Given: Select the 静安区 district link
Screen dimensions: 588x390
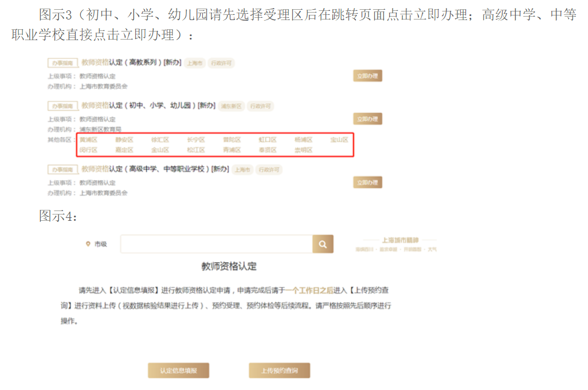Looking at the screenshot, I should point(124,139).
